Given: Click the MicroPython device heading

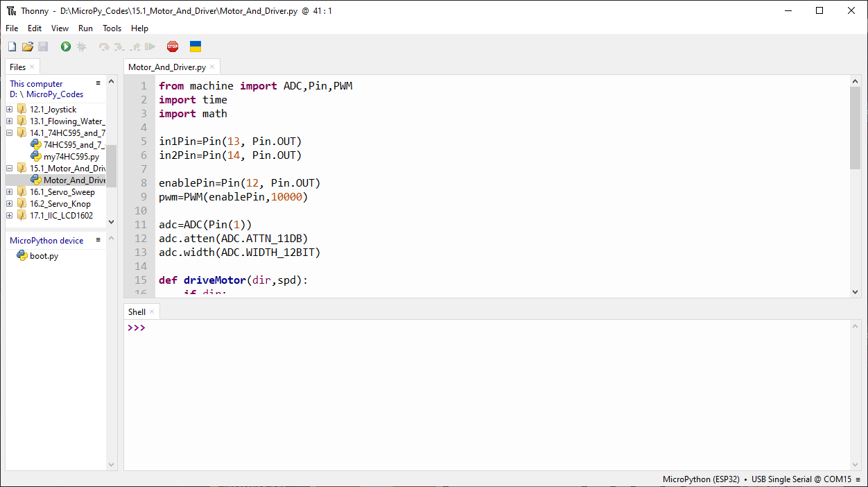Looking at the screenshot, I should point(46,241).
